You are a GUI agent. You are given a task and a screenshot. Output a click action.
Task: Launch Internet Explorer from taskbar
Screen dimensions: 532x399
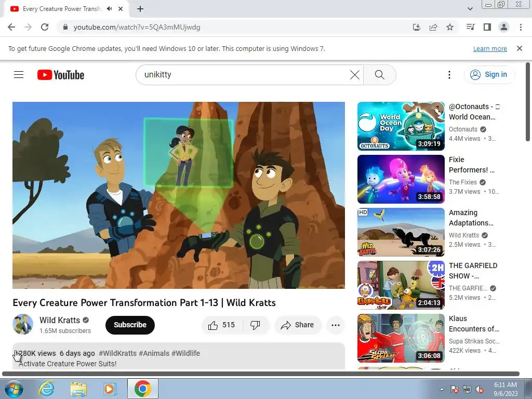pyautogui.click(x=46, y=389)
